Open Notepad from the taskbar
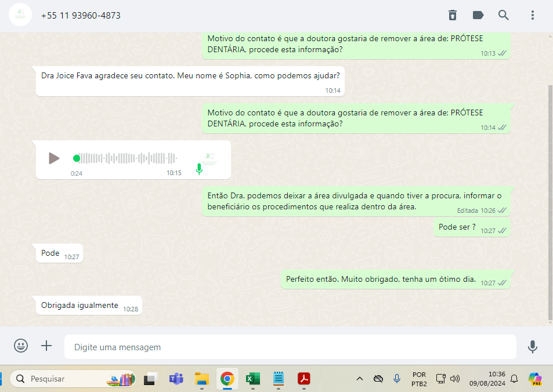This screenshot has width=553, height=392. pos(279,379)
